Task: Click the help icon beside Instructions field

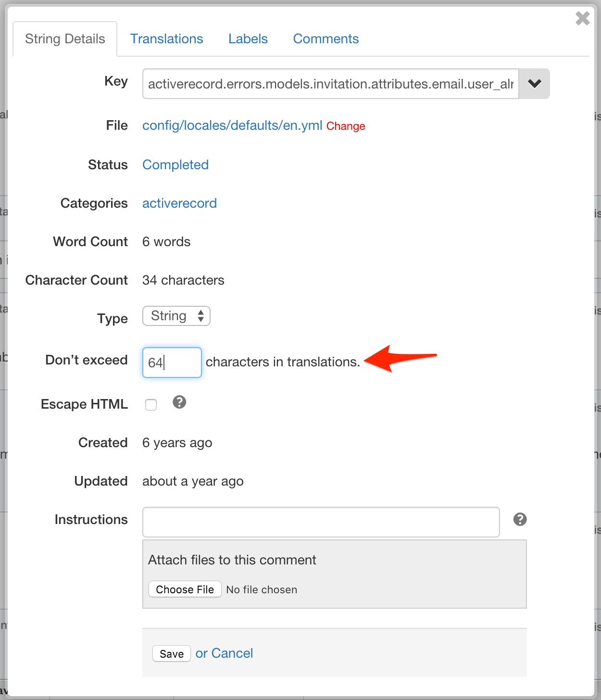Action: (520, 519)
